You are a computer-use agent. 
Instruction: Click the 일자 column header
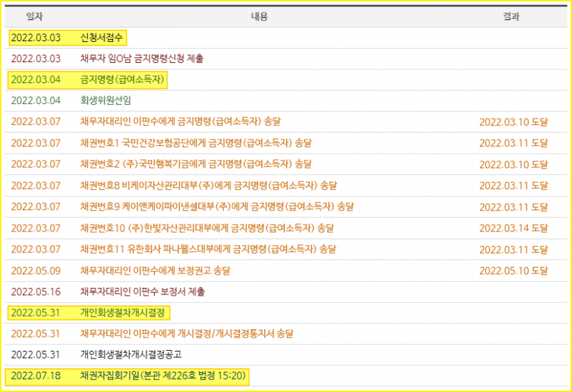click(34, 17)
